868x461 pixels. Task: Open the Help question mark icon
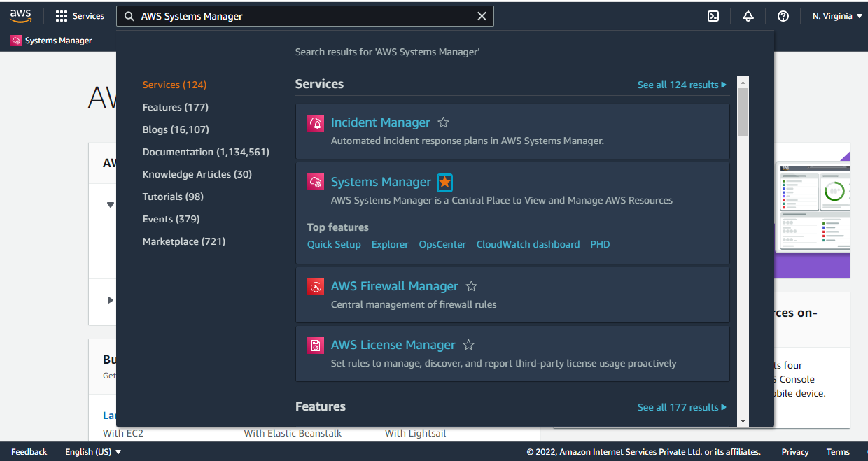point(783,15)
